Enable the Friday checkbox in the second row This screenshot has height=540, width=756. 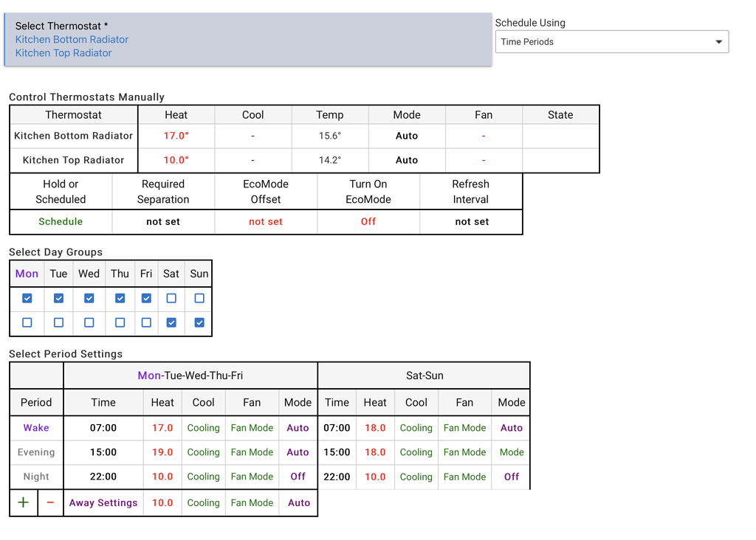coord(145,322)
